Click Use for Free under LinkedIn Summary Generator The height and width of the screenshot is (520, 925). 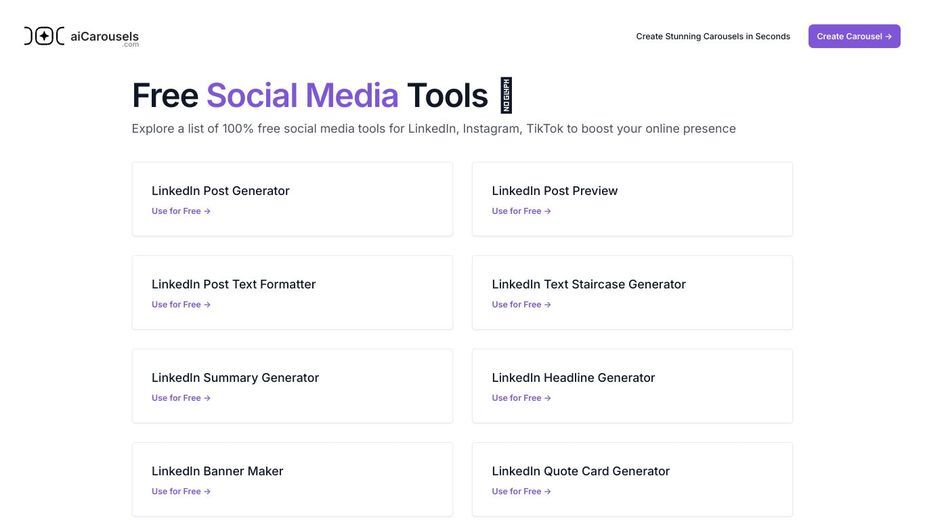tap(181, 398)
